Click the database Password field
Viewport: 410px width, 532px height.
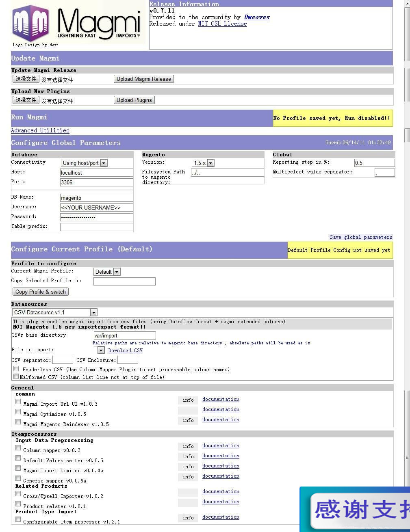pos(97,217)
